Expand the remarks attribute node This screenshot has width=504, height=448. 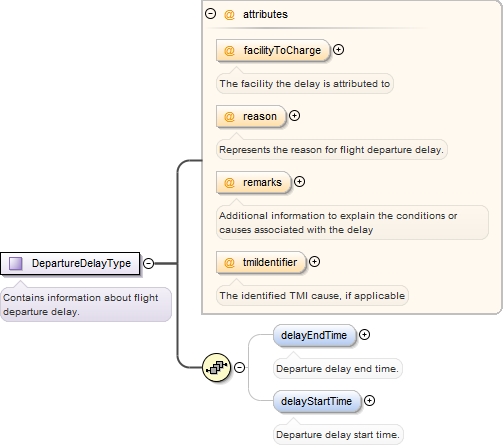299,182
